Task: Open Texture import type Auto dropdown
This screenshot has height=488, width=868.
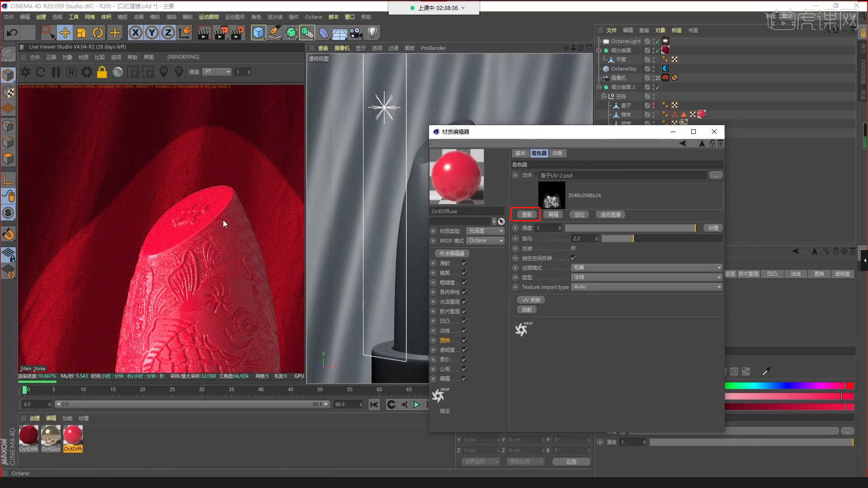Action: (x=647, y=287)
